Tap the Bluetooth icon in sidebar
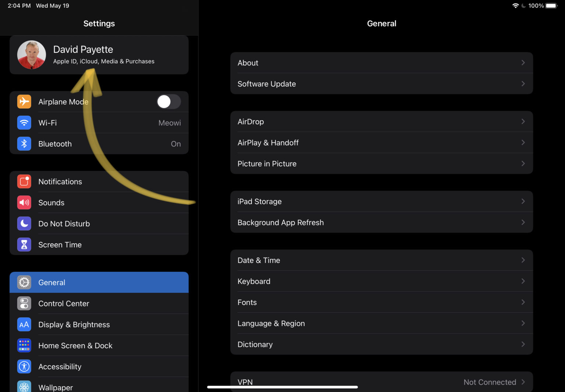This screenshot has width=565, height=392. pos(24,144)
